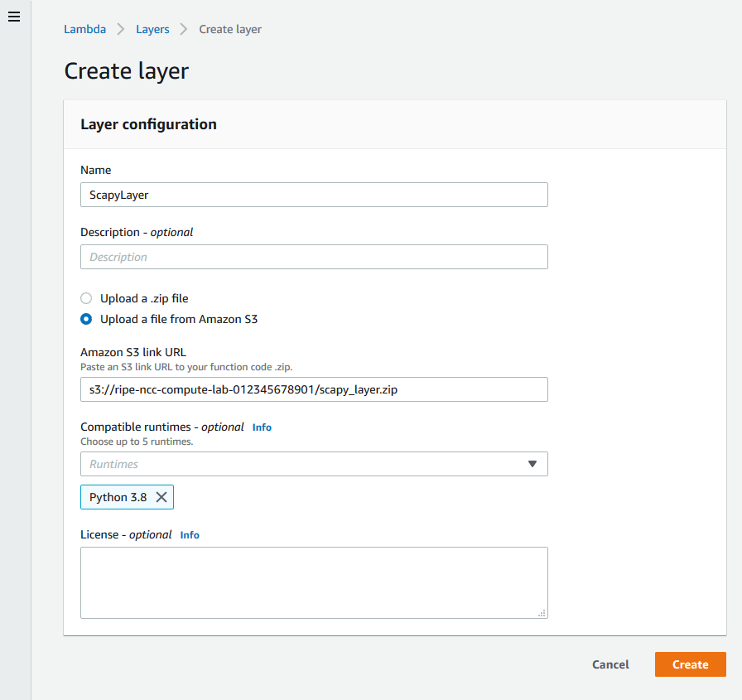Open the Runtimes combo box
This screenshot has height=700, width=742.
(314, 464)
